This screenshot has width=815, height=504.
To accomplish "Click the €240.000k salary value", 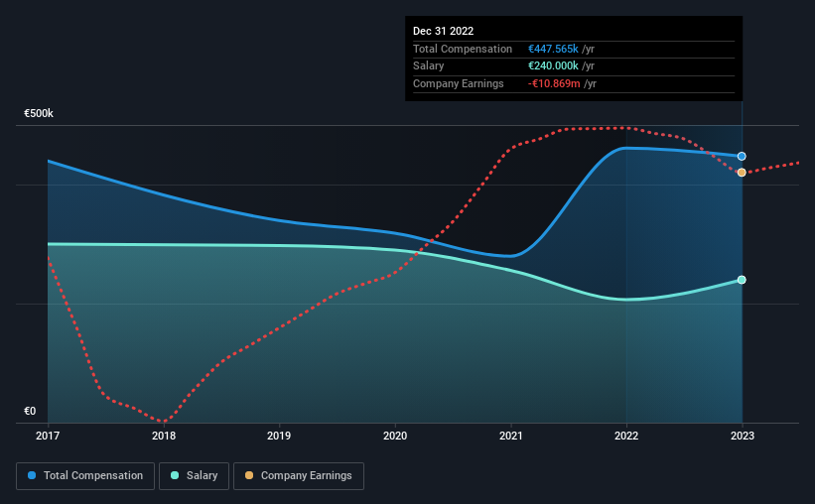I will click(553, 66).
